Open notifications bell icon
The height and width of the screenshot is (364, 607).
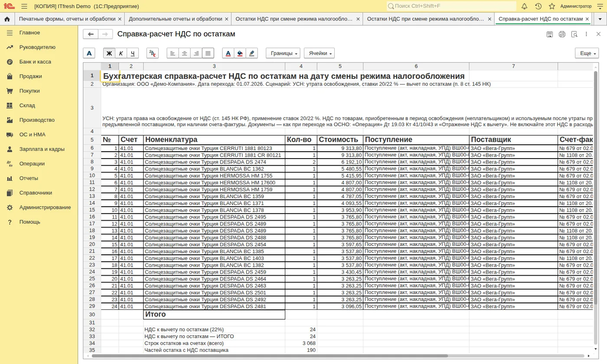click(x=524, y=6)
